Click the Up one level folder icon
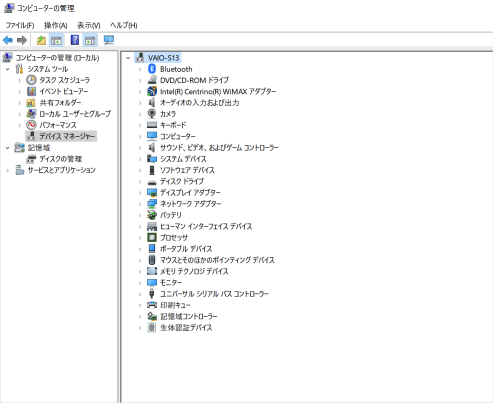Viewport: 493px width, 403px height. (41, 40)
